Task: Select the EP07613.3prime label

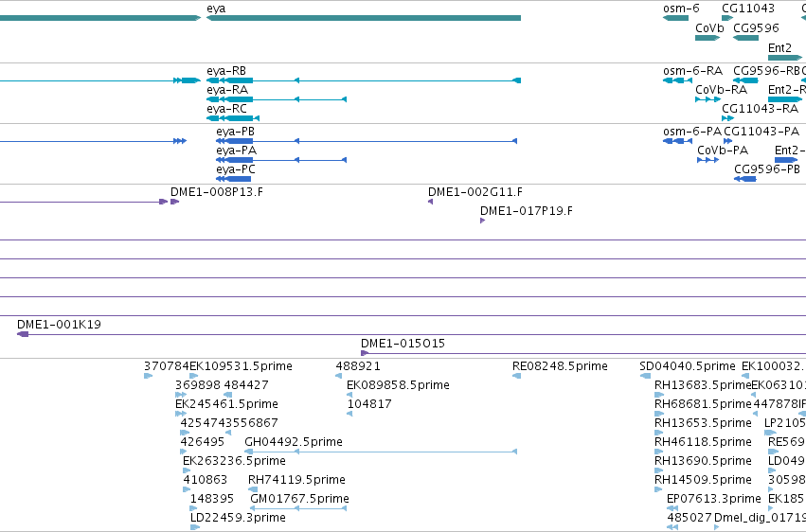Action: coord(714,499)
